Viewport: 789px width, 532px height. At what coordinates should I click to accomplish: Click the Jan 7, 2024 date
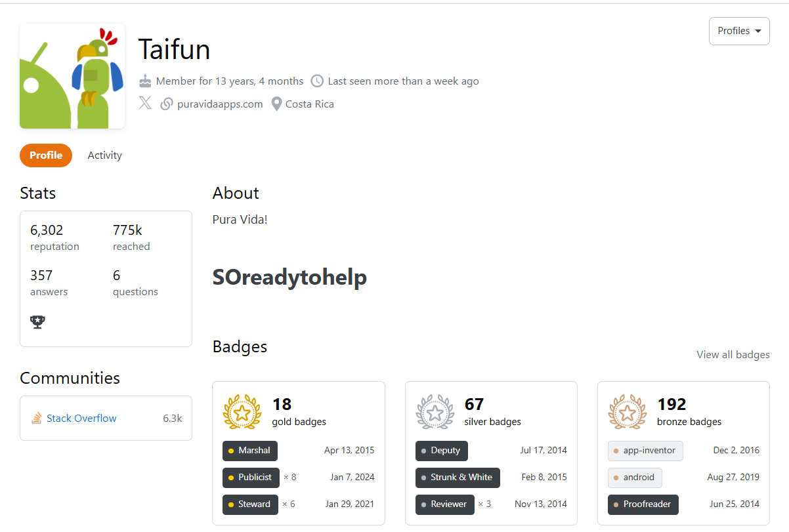click(352, 478)
